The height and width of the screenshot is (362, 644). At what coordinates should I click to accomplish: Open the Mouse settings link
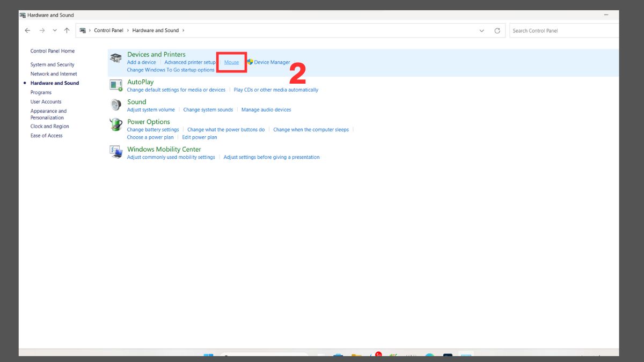[232, 62]
